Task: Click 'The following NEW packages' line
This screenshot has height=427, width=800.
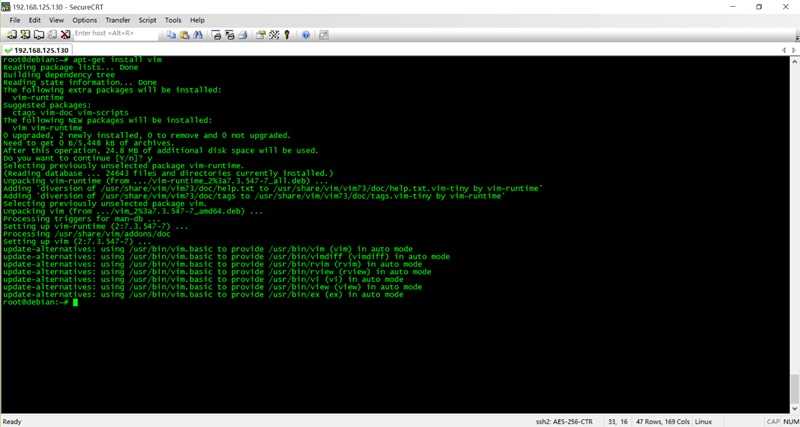Action: click(108, 120)
